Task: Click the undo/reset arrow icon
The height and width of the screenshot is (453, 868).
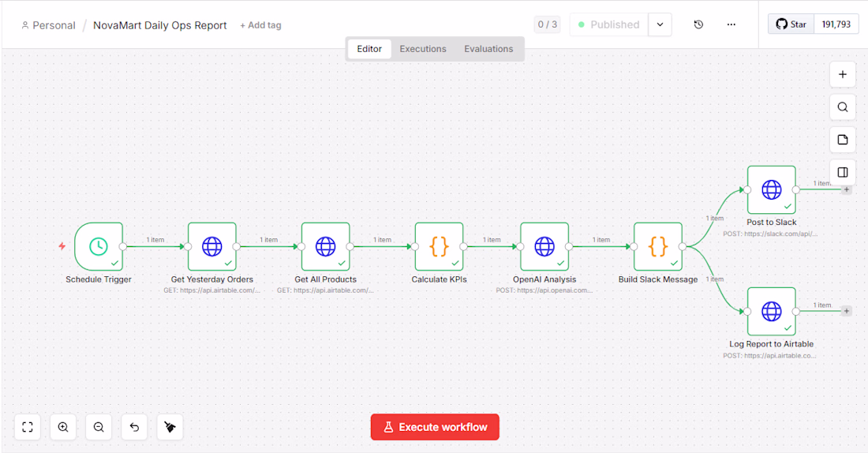Action: pyautogui.click(x=134, y=427)
